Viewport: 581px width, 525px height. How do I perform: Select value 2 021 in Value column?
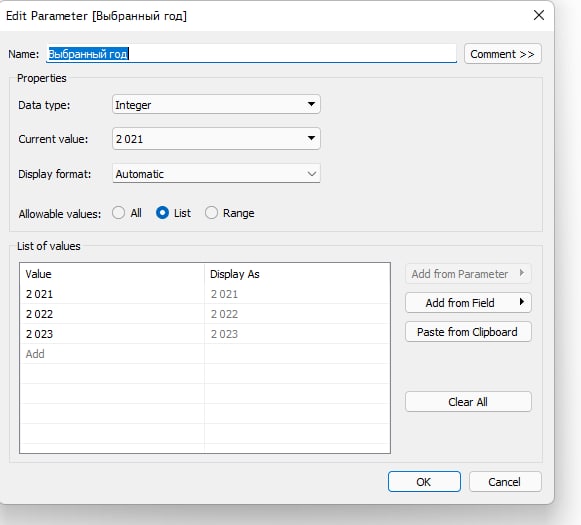point(112,294)
